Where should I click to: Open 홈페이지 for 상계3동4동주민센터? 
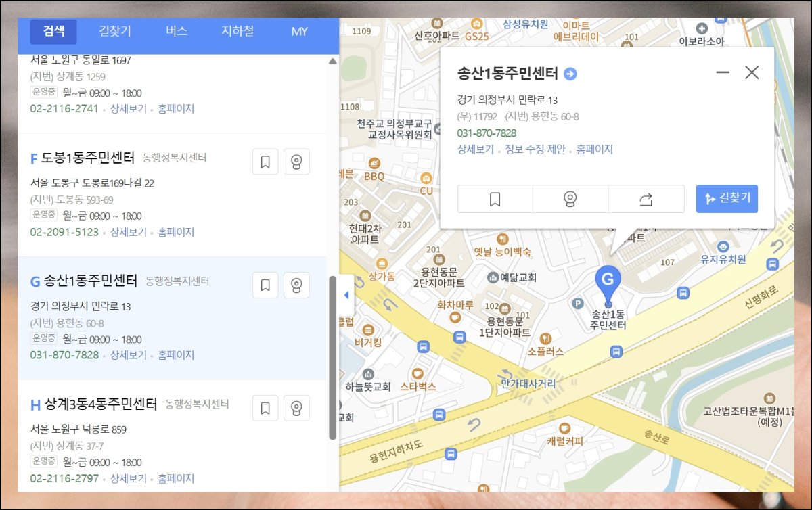(176, 478)
